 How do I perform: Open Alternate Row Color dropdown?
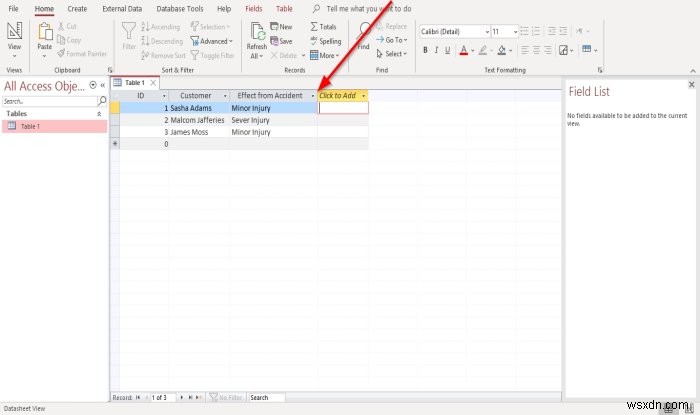(x=590, y=50)
